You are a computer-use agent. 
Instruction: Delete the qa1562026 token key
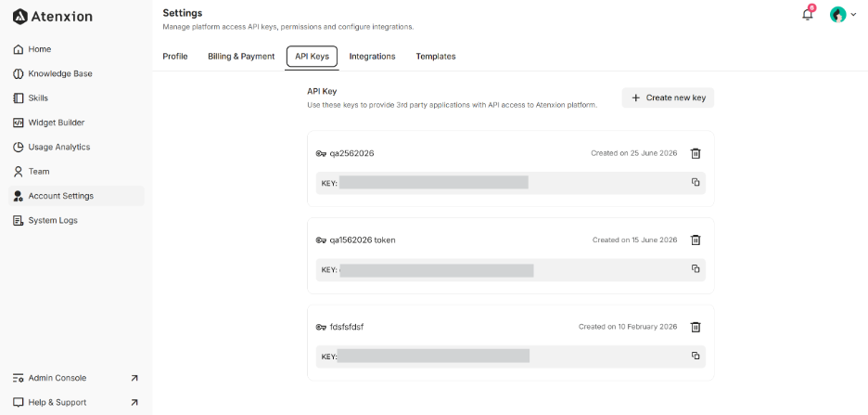(x=696, y=240)
